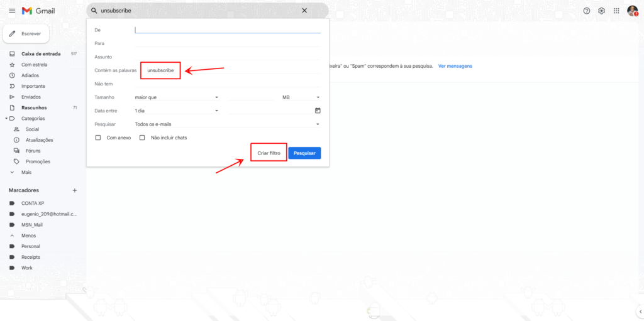Click the profile avatar picture
The image size is (644, 321).
click(x=632, y=11)
